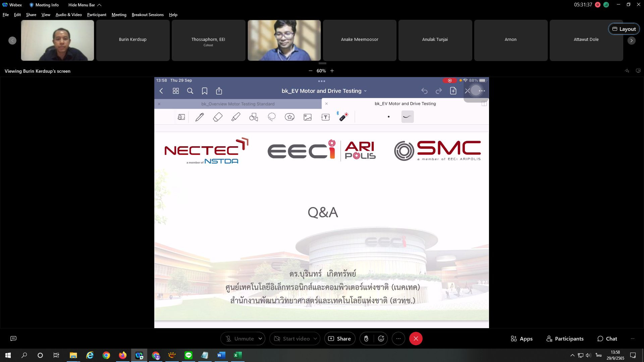This screenshot has width=644, height=362.
Task: Click the redo arrow
Action: 439,91
